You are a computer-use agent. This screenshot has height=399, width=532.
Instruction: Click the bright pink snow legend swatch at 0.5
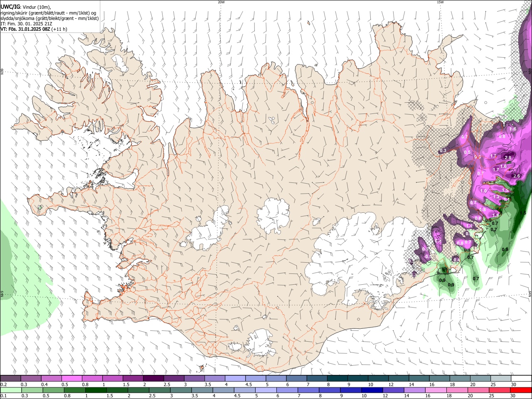click(x=71, y=378)
